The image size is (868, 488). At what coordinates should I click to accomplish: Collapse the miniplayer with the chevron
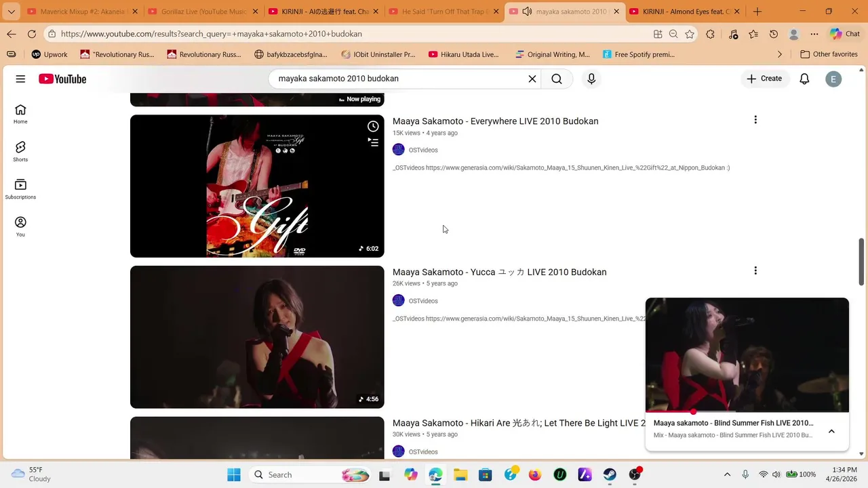(x=831, y=432)
